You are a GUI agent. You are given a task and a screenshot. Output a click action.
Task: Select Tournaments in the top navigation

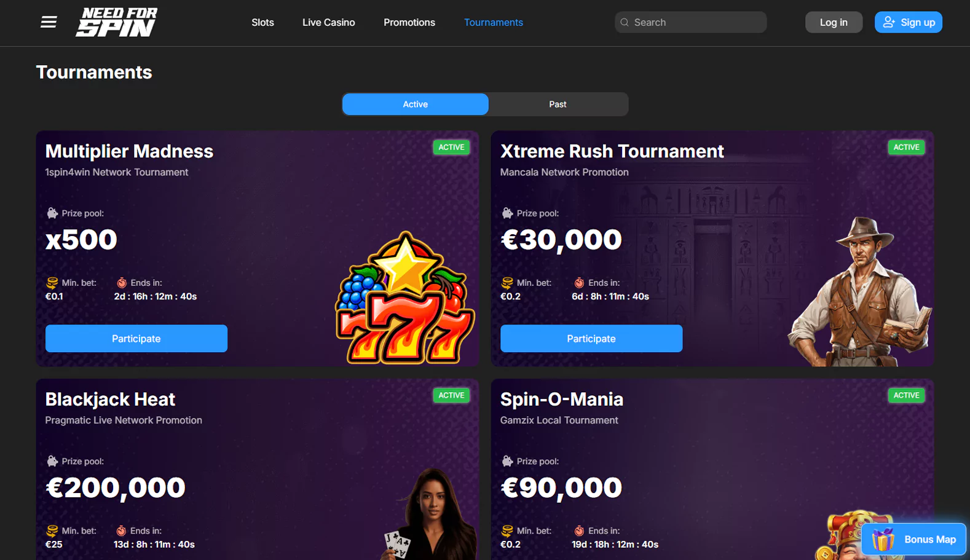coord(494,22)
